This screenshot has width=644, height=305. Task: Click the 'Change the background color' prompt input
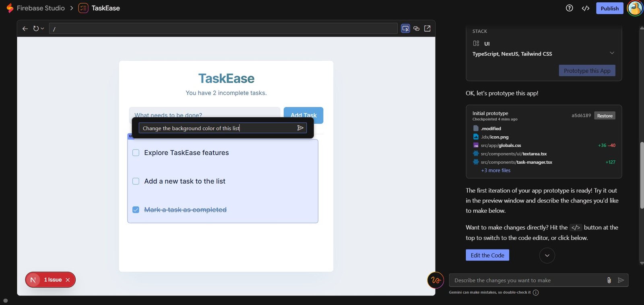pyautogui.click(x=217, y=128)
